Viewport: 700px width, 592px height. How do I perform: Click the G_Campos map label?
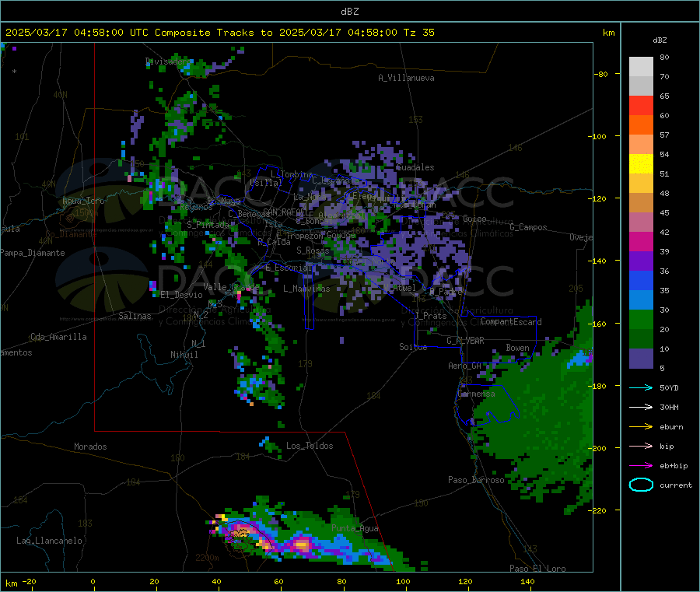tap(528, 227)
